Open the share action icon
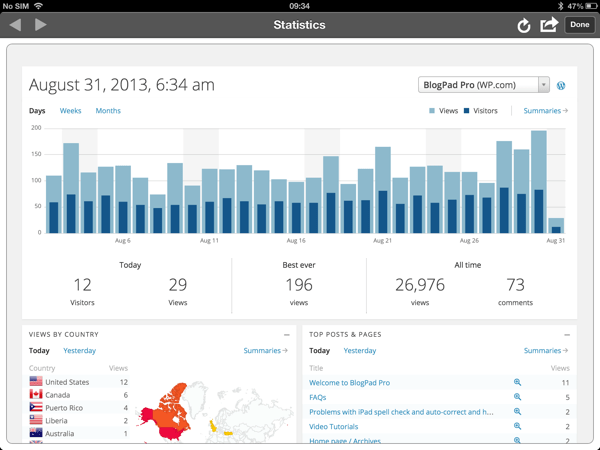The height and width of the screenshot is (450, 600). [549, 25]
